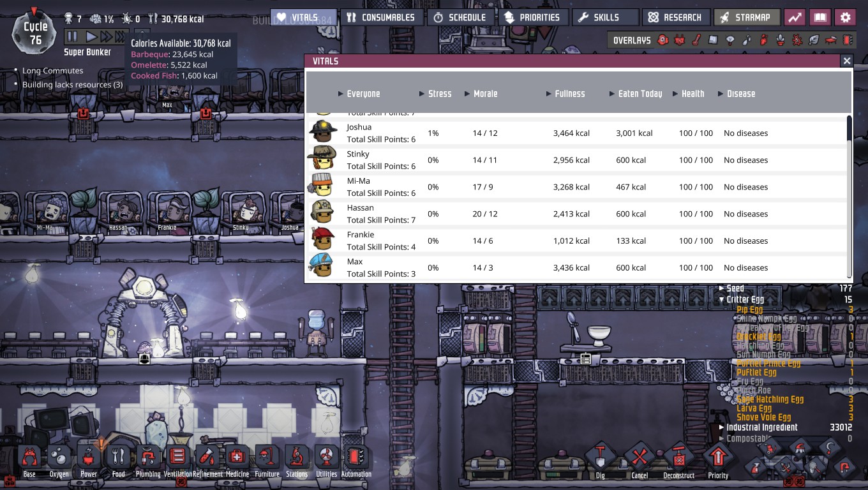Toggle the Temperature overlay
Image resolution: width=868 pixels, height=490 pixels.
696,40
